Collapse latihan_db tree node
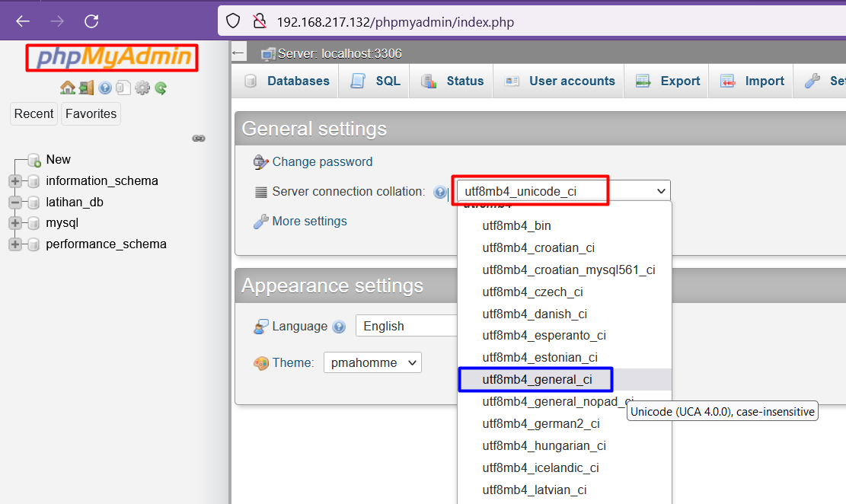The width and height of the screenshot is (846, 504). click(15, 203)
